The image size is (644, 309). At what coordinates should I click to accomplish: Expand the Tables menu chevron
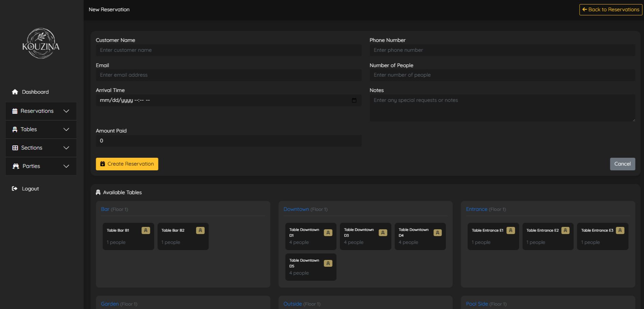[x=66, y=129]
